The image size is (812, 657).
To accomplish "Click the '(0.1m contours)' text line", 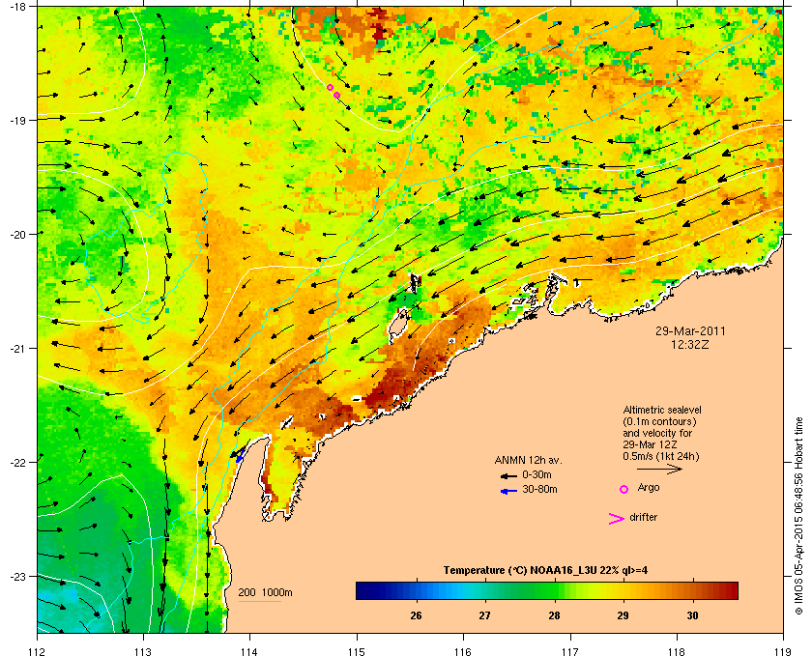I will click(x=659, y=421).
